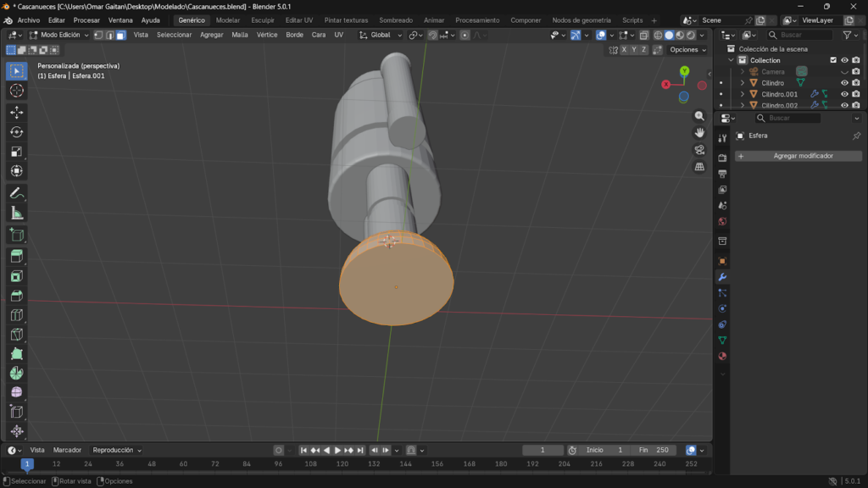Select the Move tool in the left toolbar
Screen dimensions: 868x488
click(16, 112)
